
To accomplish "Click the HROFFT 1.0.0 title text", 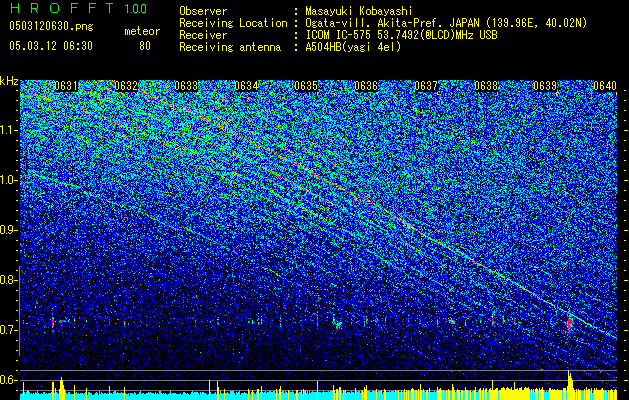I will tap(78, 8).
